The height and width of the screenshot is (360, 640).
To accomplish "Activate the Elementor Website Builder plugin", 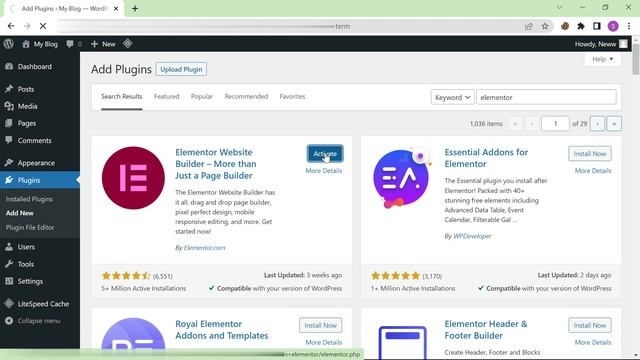I will point(325,154).
